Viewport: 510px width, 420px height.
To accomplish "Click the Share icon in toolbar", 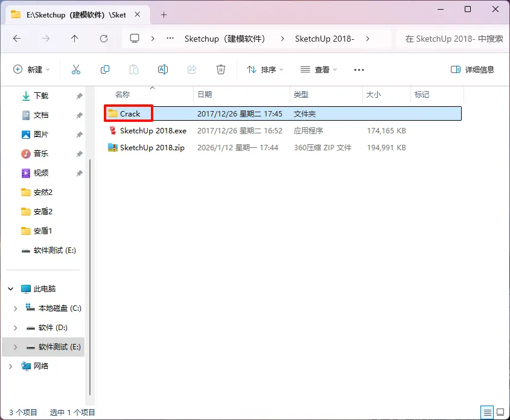I will coord(192,69).
